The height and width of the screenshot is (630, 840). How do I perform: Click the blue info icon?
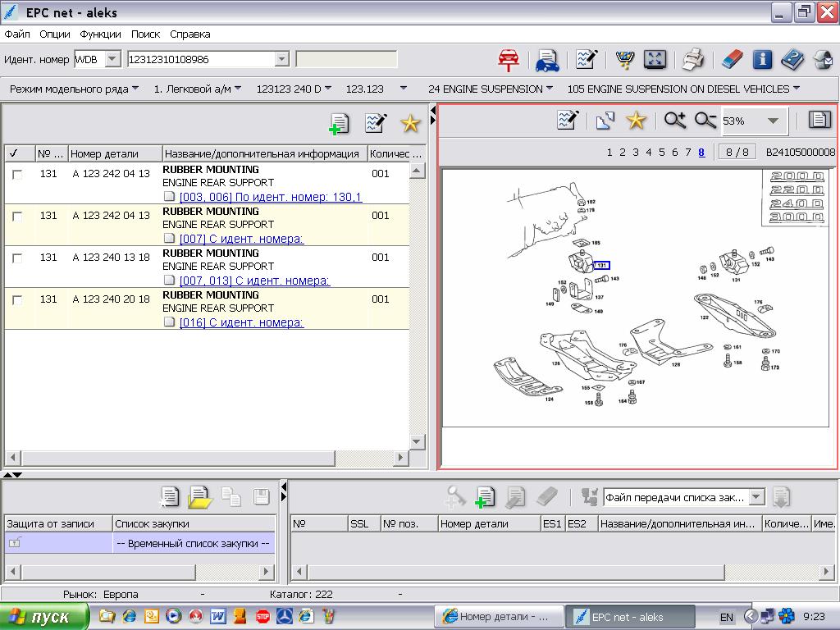(x=762, y=60)
